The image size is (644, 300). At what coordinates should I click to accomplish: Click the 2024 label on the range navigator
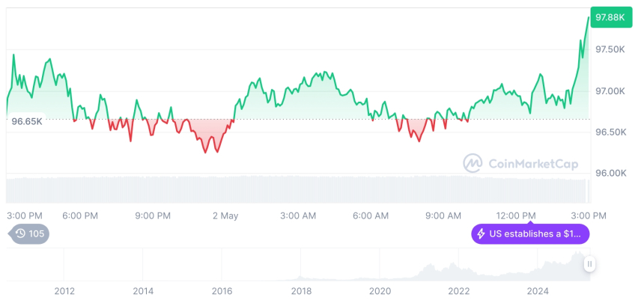537,291
